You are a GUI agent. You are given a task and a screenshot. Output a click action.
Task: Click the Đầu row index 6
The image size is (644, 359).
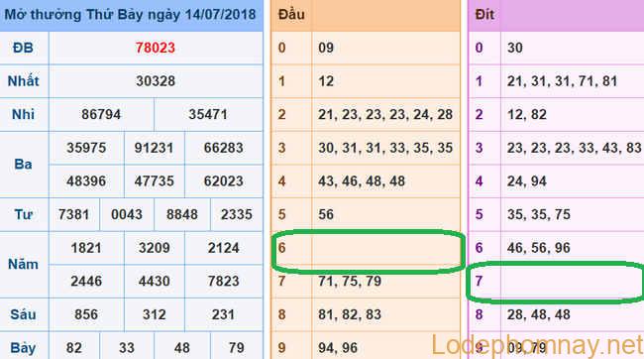[281, 248]
